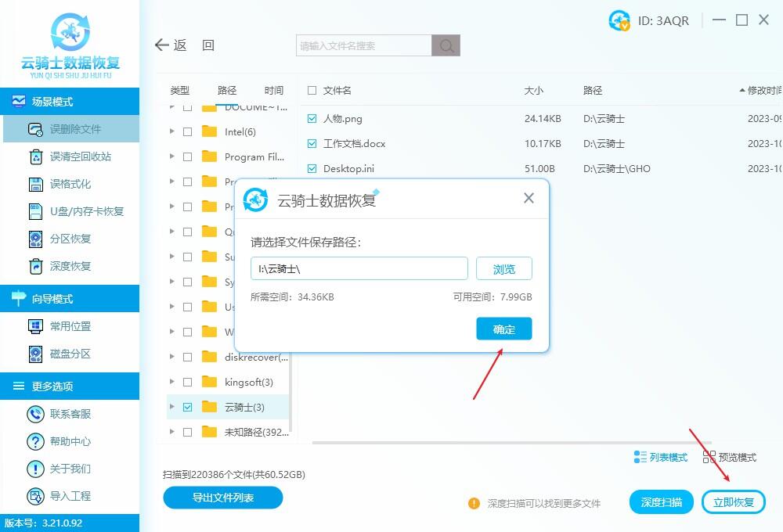The image size is (783, 532).
Task: Uncheck the 云骑士(3) folder checkbox
Action: [x=188, y=408]
